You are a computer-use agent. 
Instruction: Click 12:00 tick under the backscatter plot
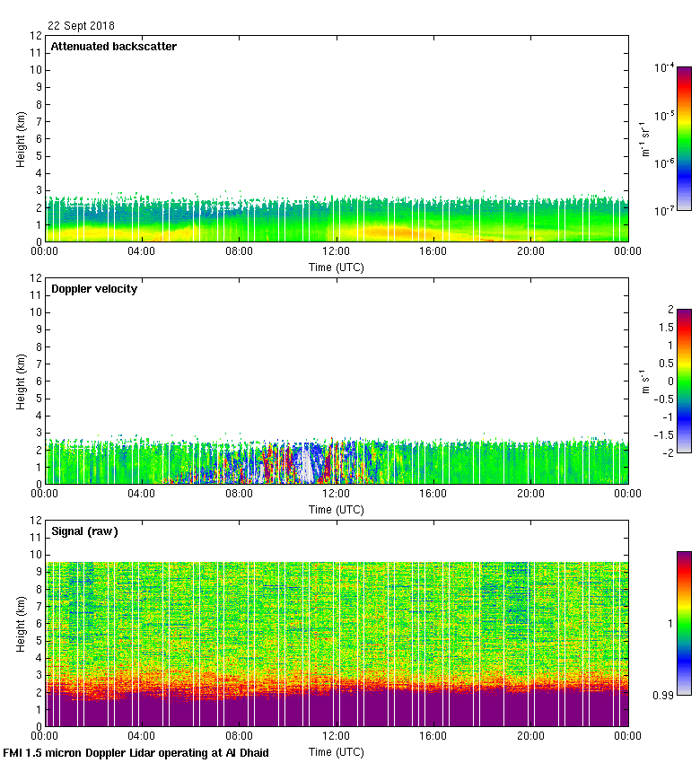(x=337, y=252)
